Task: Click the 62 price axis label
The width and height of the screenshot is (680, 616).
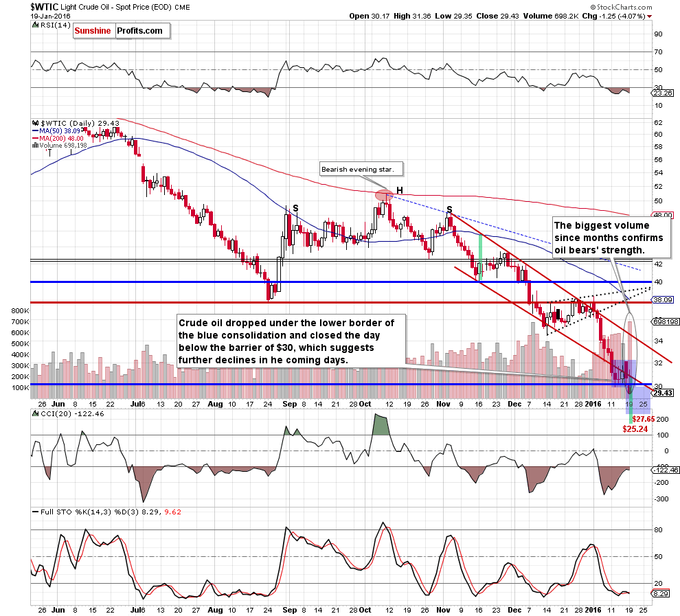Action: click(658, 123)
